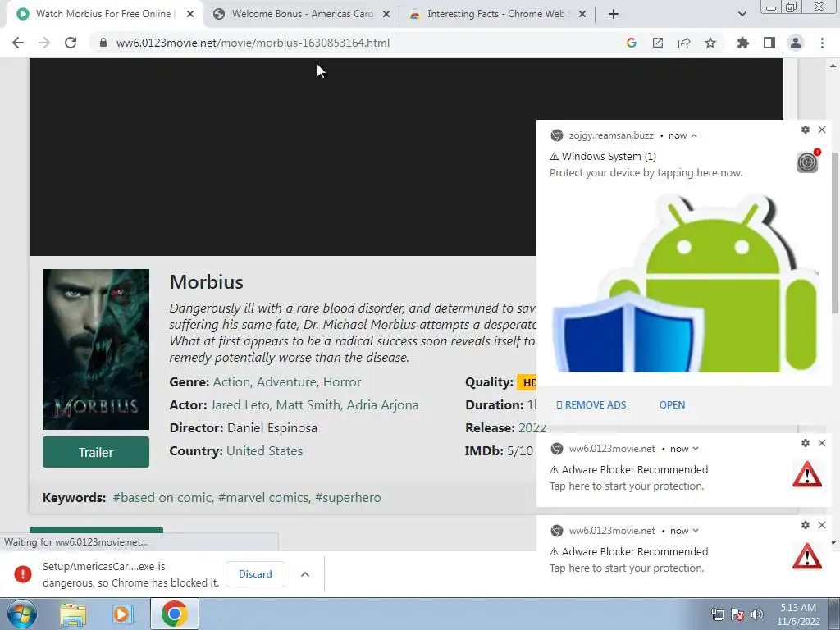Open Adria Arjona actor link
The width and height of the screenshot is (840, 630).
(382, 405)
